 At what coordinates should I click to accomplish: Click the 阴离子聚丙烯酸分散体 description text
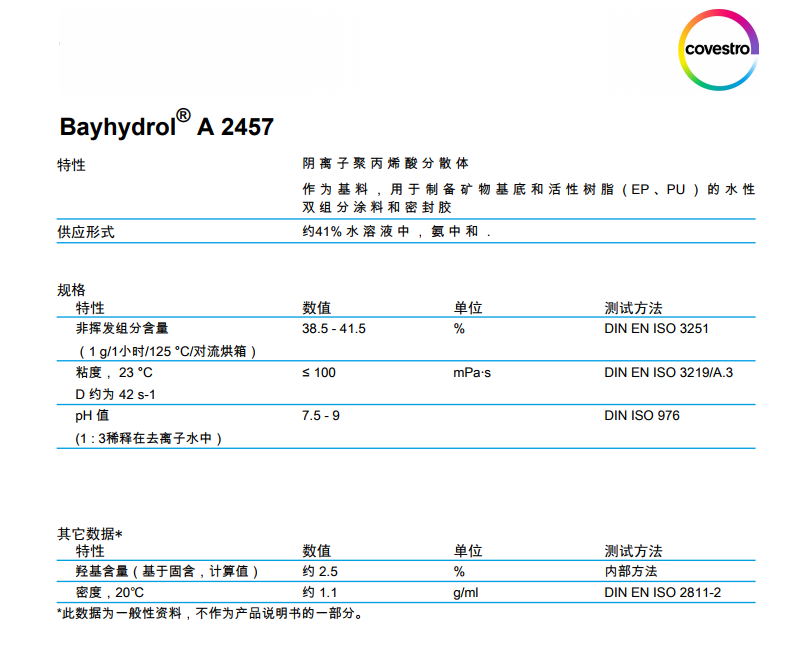385,163
